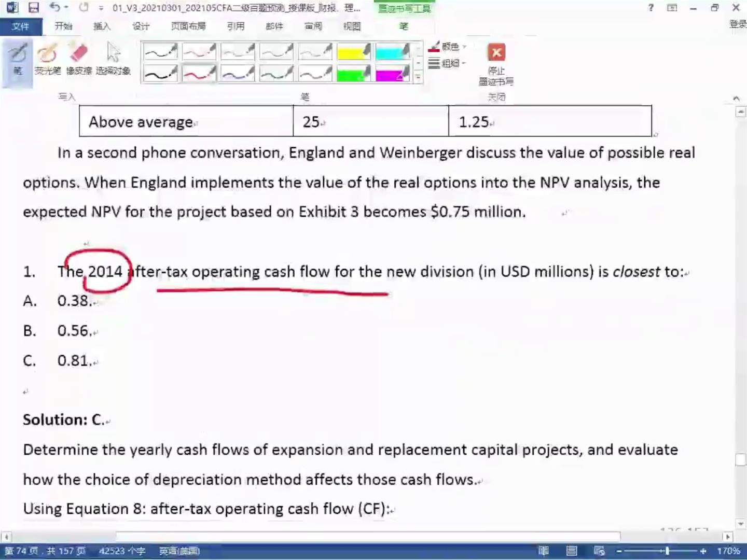Select the magenta highlighter swatch
This screenshot has height=560, width=747.
pos(392,73)
